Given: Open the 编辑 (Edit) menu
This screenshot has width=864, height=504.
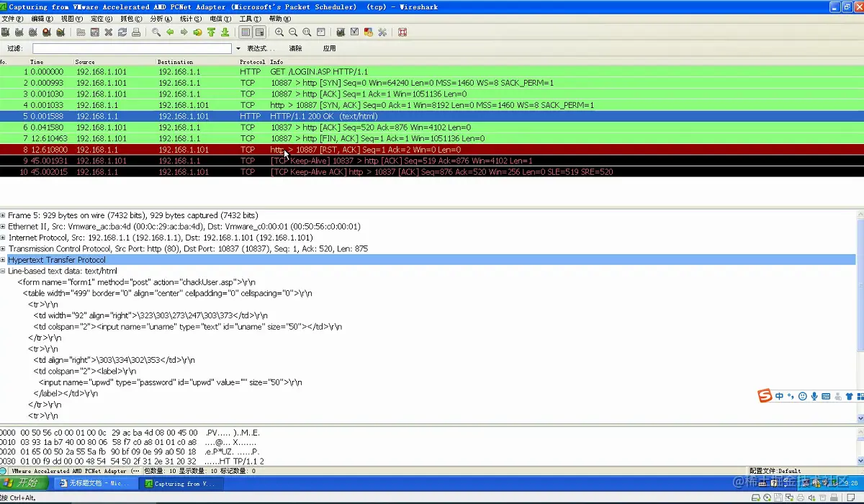Looking at the screenshot, I should tap(42, 19).
